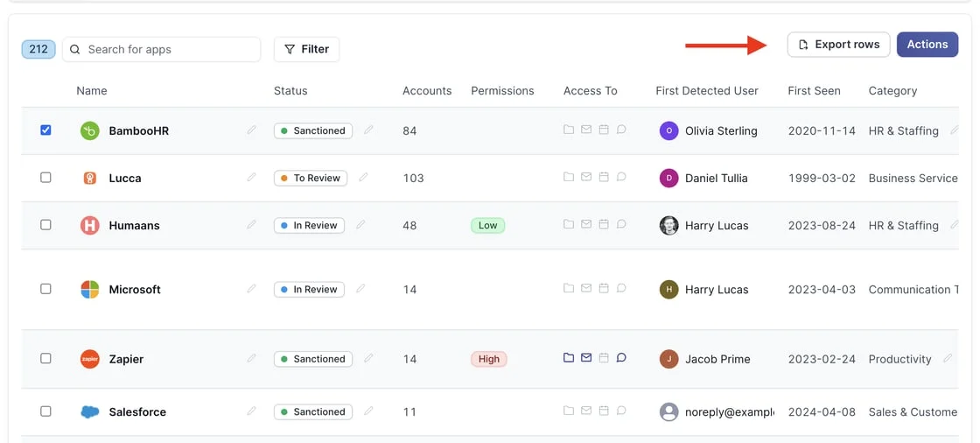
Task: Sort by the Permissions column header
Action: coord(502,91)
